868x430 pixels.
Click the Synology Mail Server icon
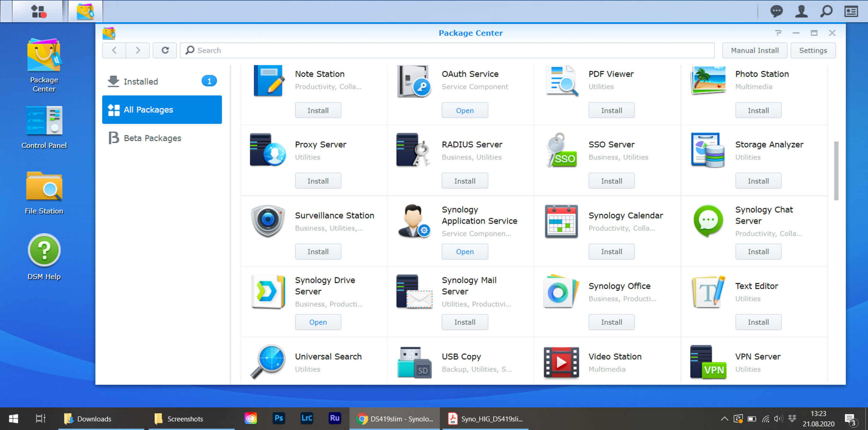tap(414, 292)
